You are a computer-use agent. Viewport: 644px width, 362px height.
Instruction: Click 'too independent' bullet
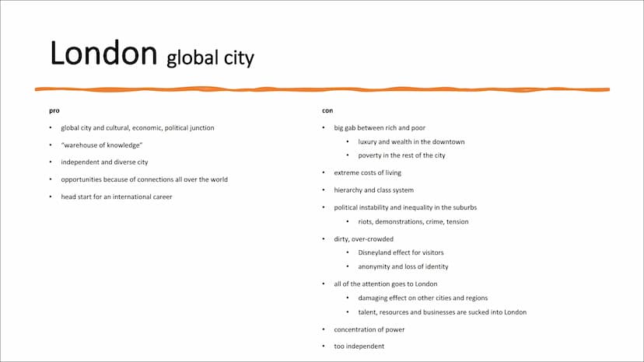pyautogui.click(x=359, y=346)
